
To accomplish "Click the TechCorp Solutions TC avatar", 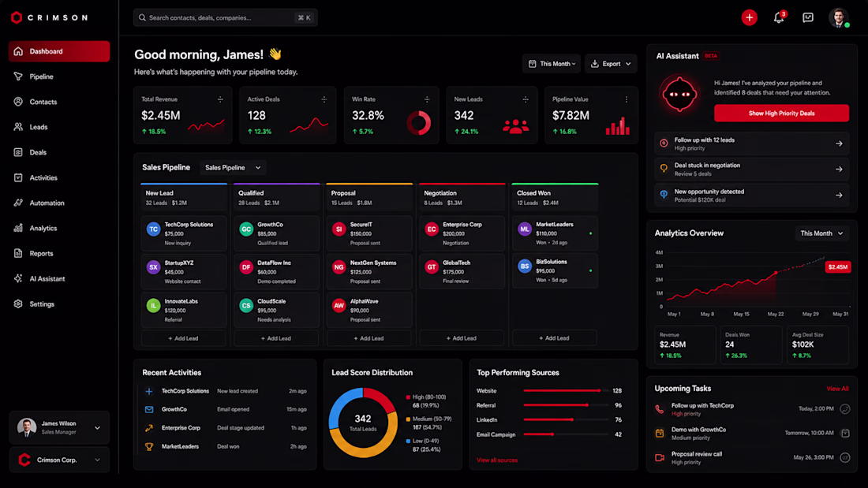I will coord(153,229).
